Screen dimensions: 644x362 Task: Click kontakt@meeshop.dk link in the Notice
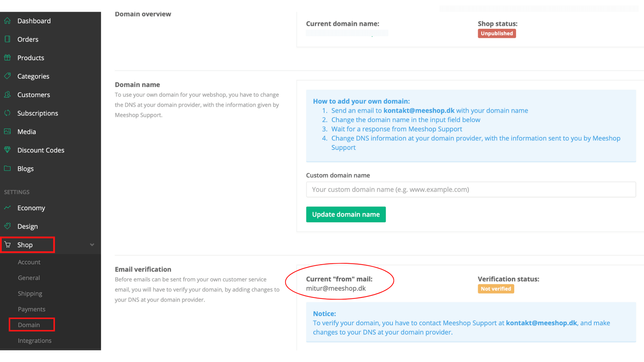click(x=541, y=323)
